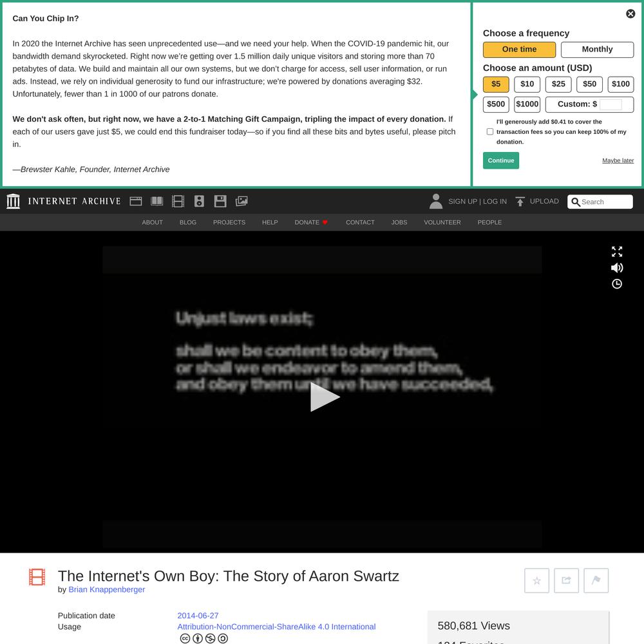Image resolution: width=644 pixels, height=644 pixels.
Task: Choose the $25 donation amount
Action: coord(558,84)
